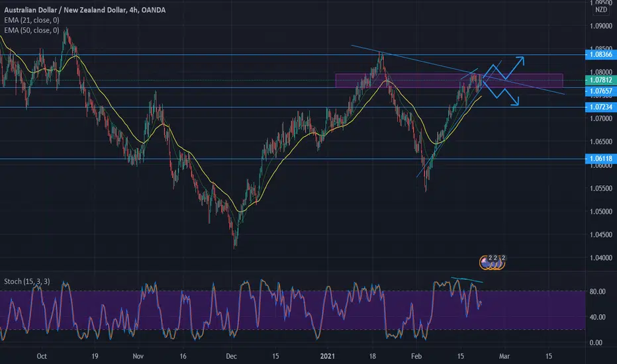617x364 pixels.
Task: Click the 1.06118 horizontal line price label
Action: point(601,159)
